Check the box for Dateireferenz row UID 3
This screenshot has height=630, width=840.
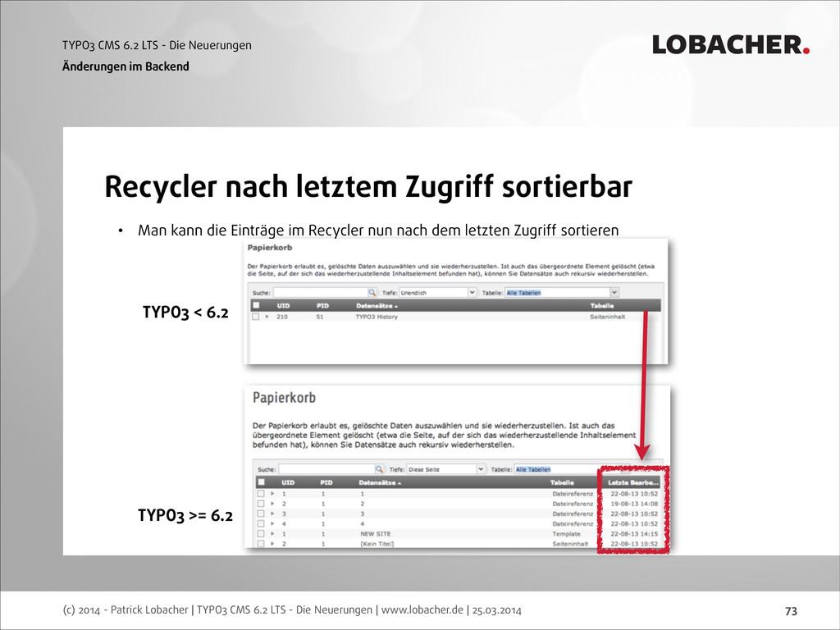point(261,514)
